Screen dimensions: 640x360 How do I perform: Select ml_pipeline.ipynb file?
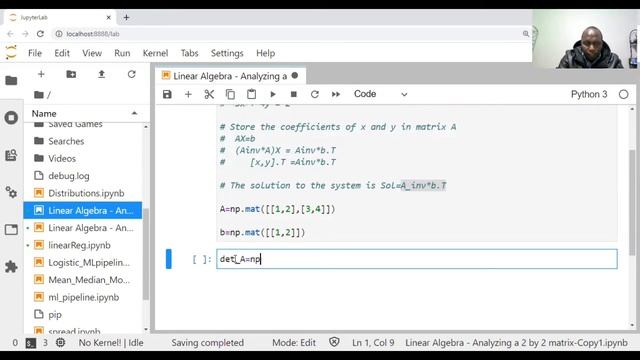pos(83,297)
